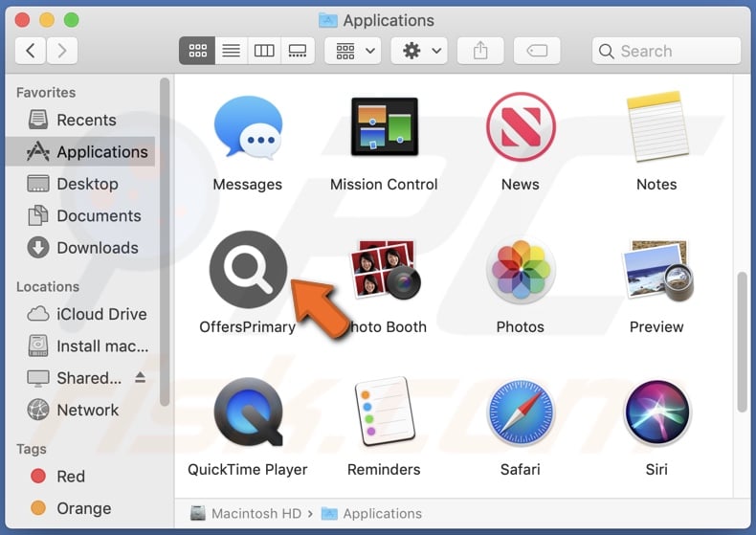
Task: Open Desktop in the sidebar
Action: [x=80, y=184]
